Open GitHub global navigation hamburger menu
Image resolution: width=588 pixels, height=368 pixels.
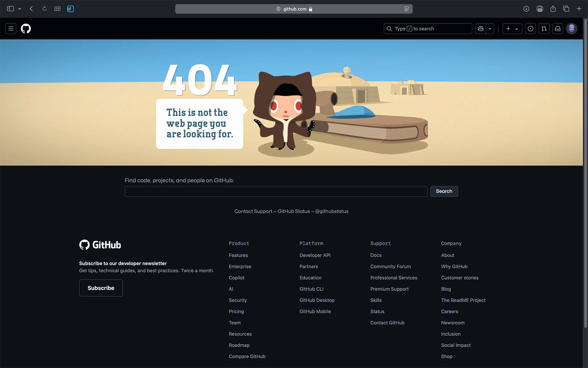pos(11,29)
